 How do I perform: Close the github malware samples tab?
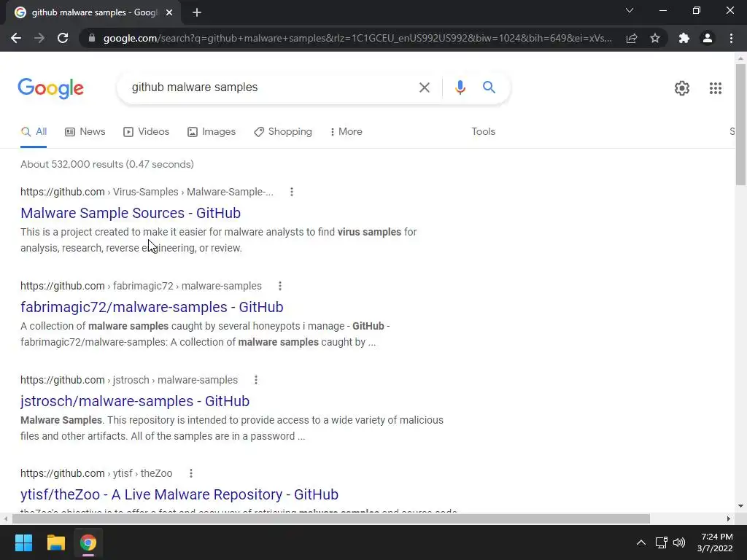click(x=169, y=13)
